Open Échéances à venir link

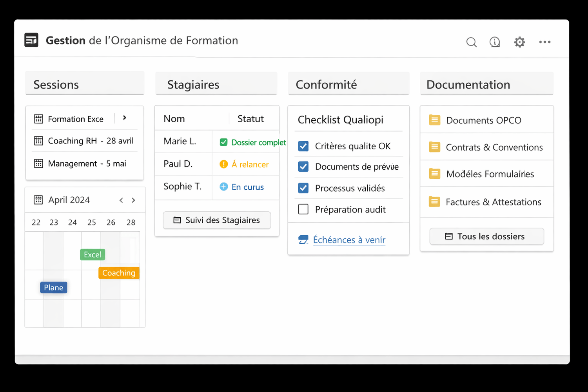coord(349,240)
